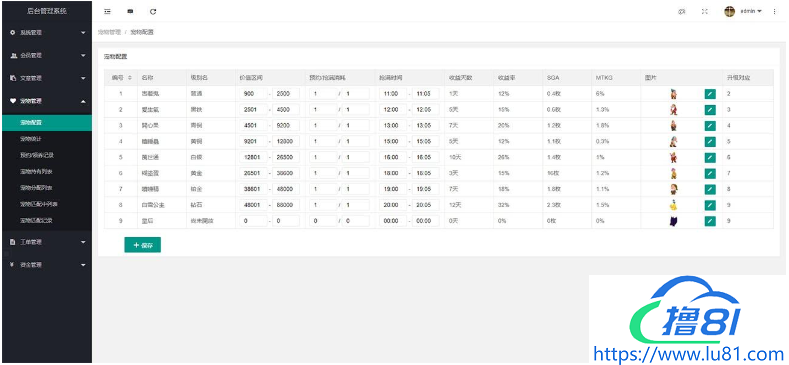Click the edit pencil icon in row 9
This screenshot has width=789, height=365.
click(710, 221)
